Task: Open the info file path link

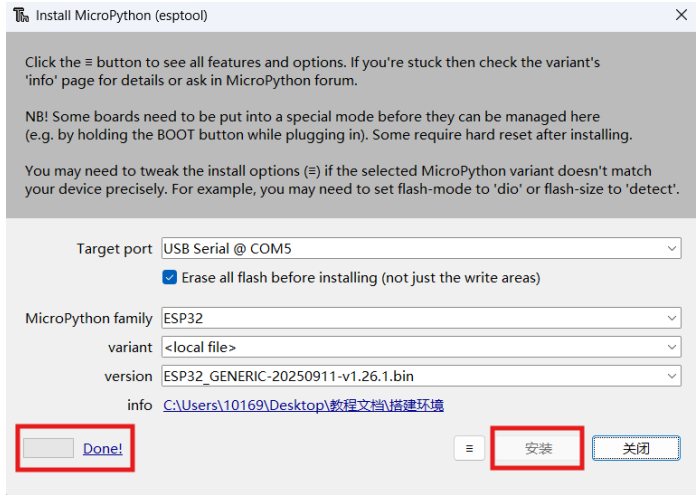Action: click(x=303, y=405)
